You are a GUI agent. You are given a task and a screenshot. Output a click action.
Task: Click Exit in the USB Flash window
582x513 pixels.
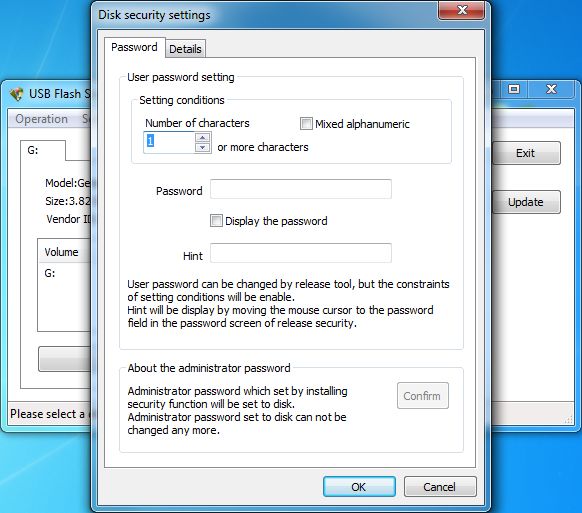point(526,153)
